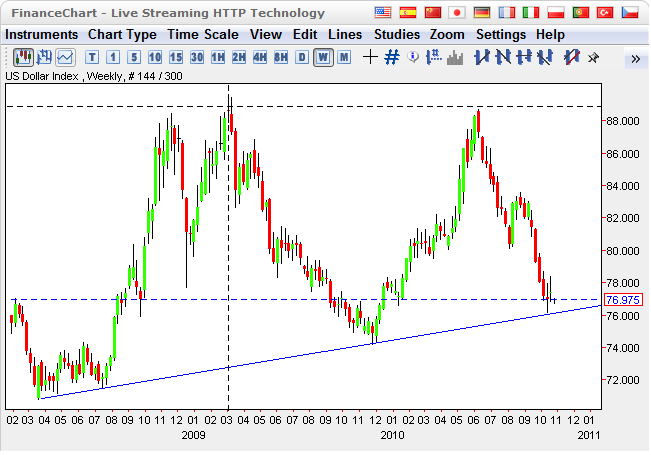Image resolution: width=651 pixels, height=455 pixels.
Task: Switch to the 4H time scale
Action: tap(259, 57)
